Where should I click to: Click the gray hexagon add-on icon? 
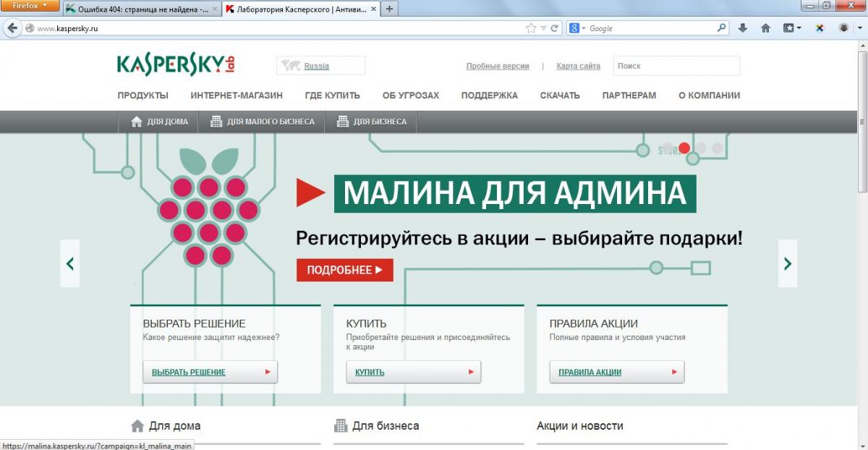click(843, 28)
